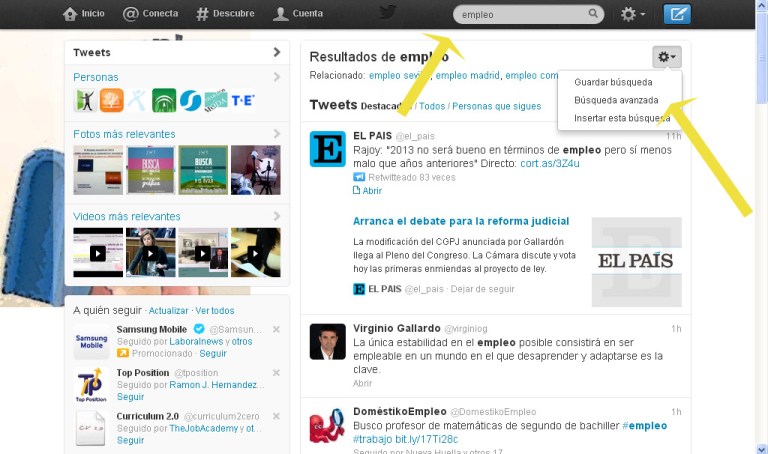Click DoméstikoEmpleo octopus avatar
Screen dimensions: 768x454
coord(328,425)
